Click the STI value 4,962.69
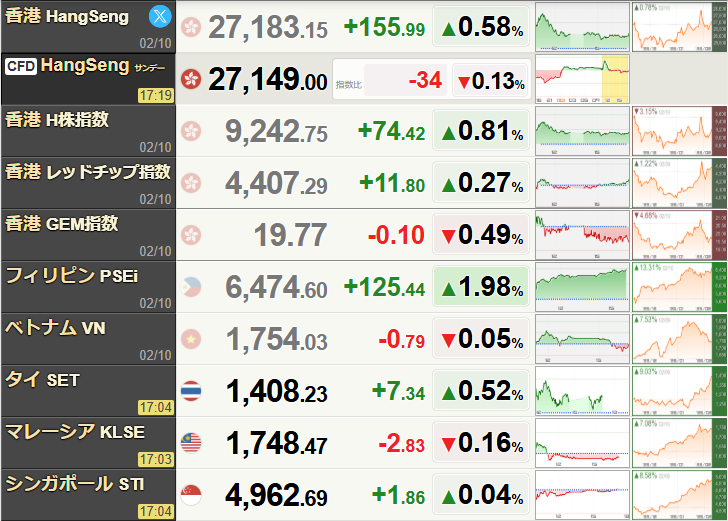This screenshot has width=728, height=521. (x=276, y=495)
